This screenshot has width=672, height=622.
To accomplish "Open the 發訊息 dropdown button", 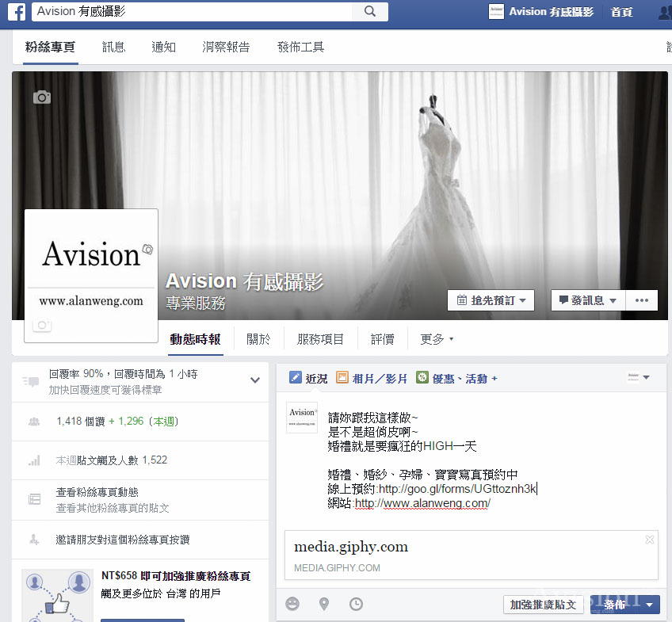I will (588, 300).
